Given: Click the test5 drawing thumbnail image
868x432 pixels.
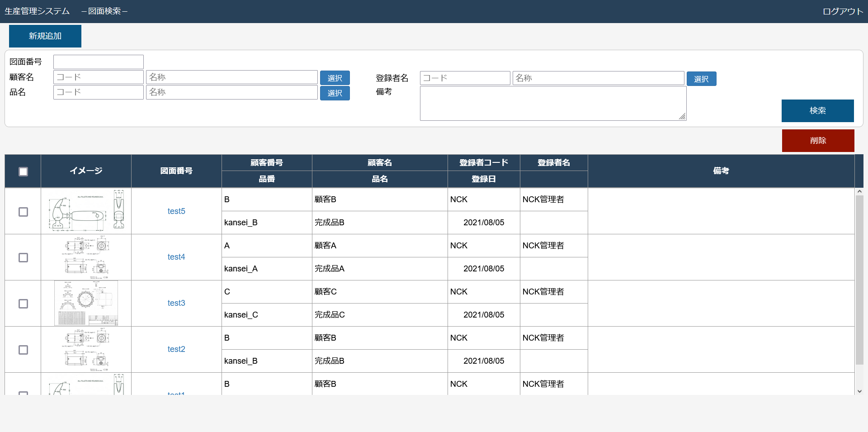Looking at the screenshot, I should pos(86,211).
